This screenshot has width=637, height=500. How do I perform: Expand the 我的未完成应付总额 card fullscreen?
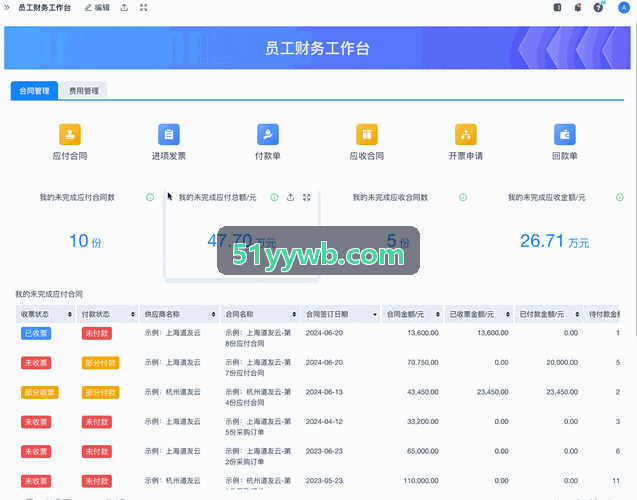point(307,197)
